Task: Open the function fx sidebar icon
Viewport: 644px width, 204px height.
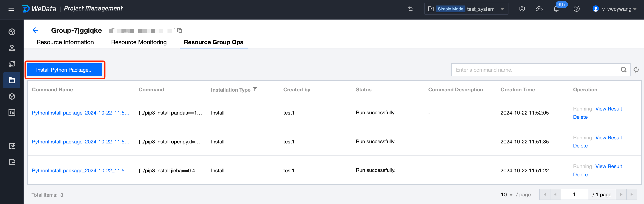Action: click(12, 113)
